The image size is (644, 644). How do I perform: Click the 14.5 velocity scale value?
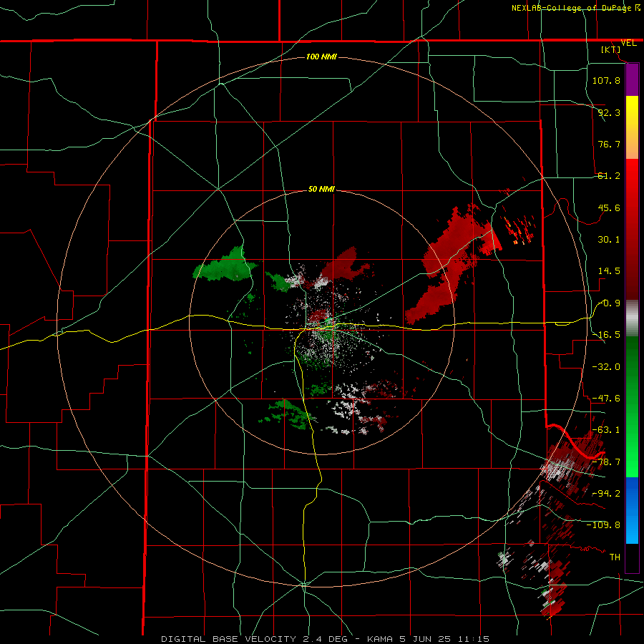pos(609,271)
